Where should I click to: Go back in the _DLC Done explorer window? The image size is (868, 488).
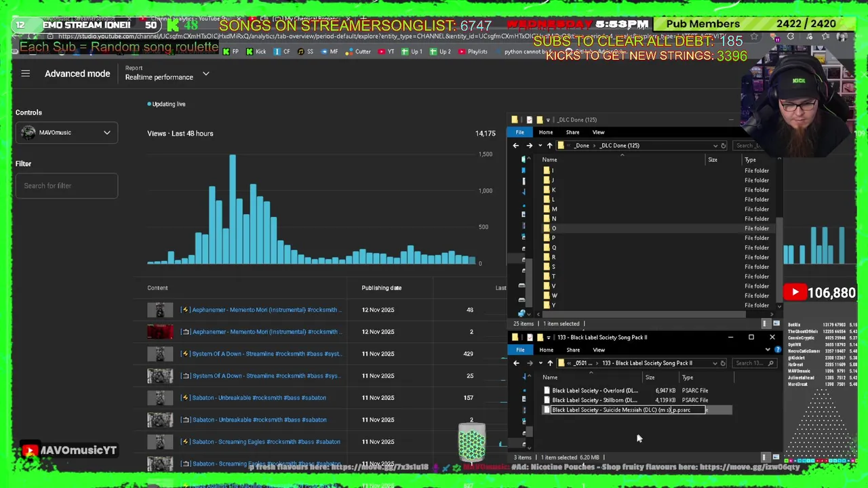pyautogui.click(x=516, y=146)
